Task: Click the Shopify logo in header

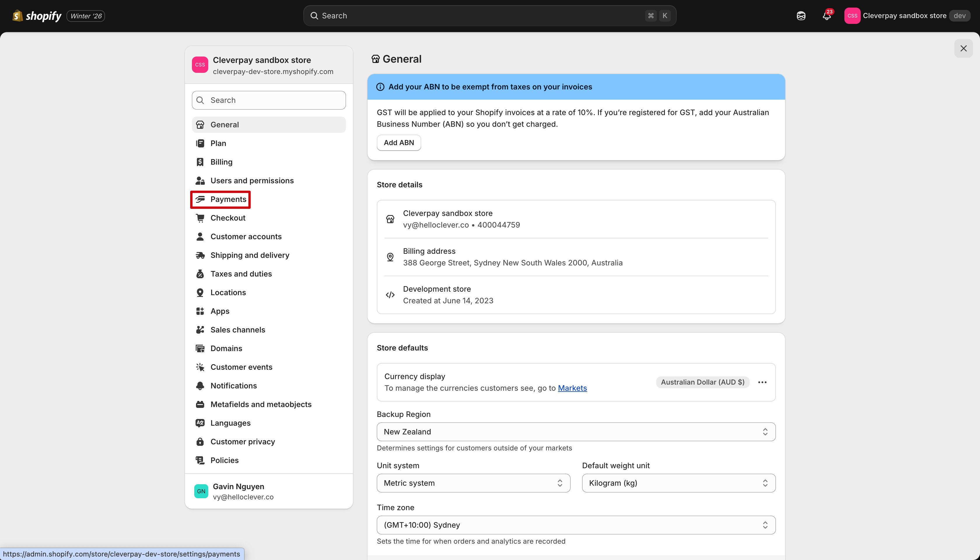Action: [x=37, y=16]
